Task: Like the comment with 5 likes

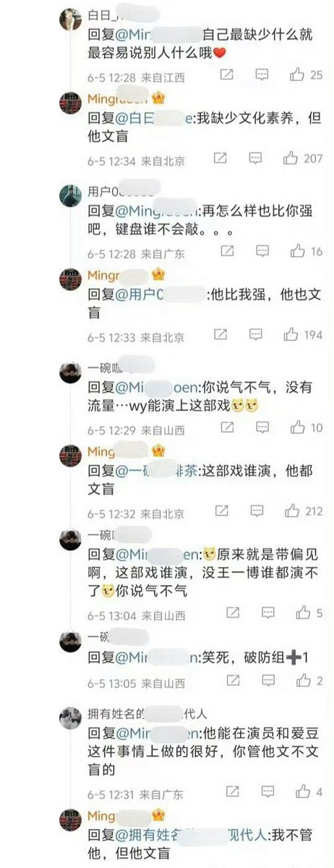Action: click(302, 613)
